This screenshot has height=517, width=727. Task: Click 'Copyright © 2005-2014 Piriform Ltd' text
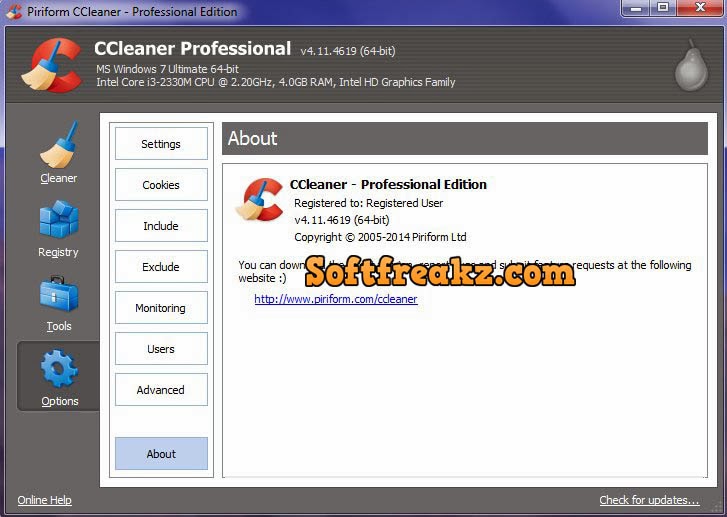(380, 237)
